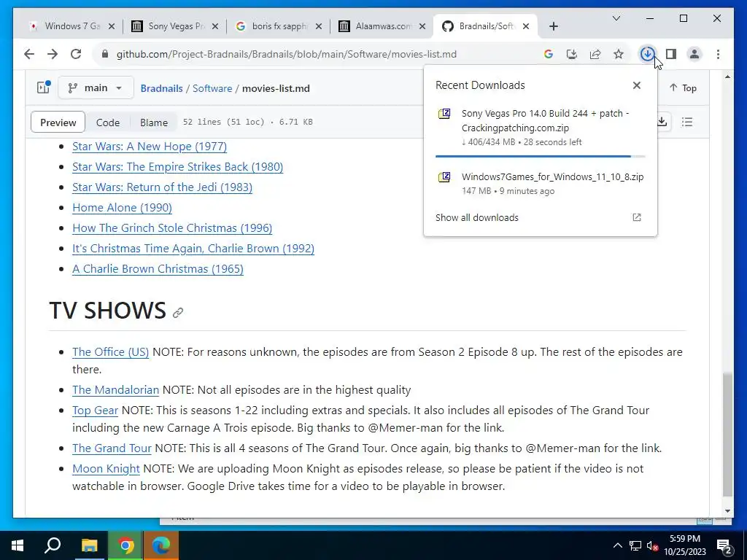Click the Sony Vegas download progress bar
The height and width of the screenshot is (560, 747).
[541, 156]
